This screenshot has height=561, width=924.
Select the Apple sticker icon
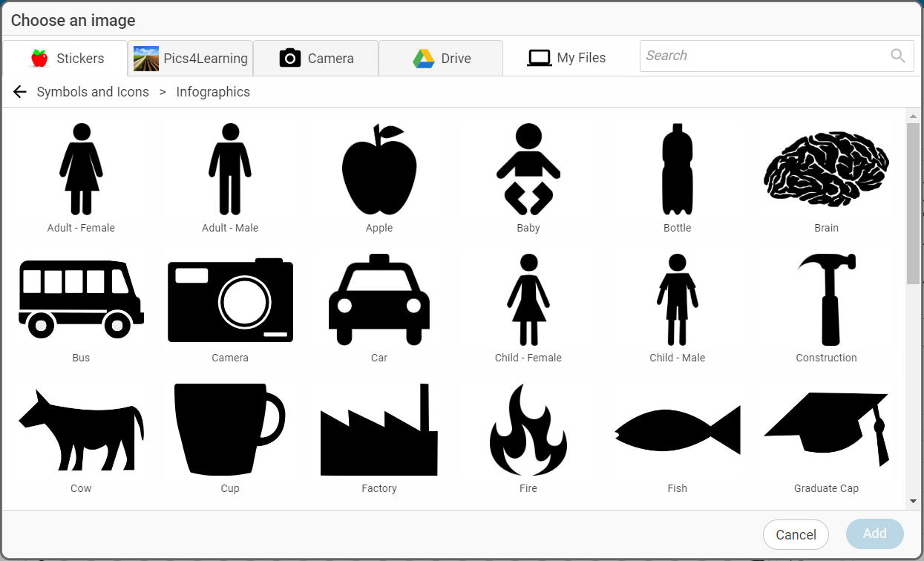coord(379,168)
